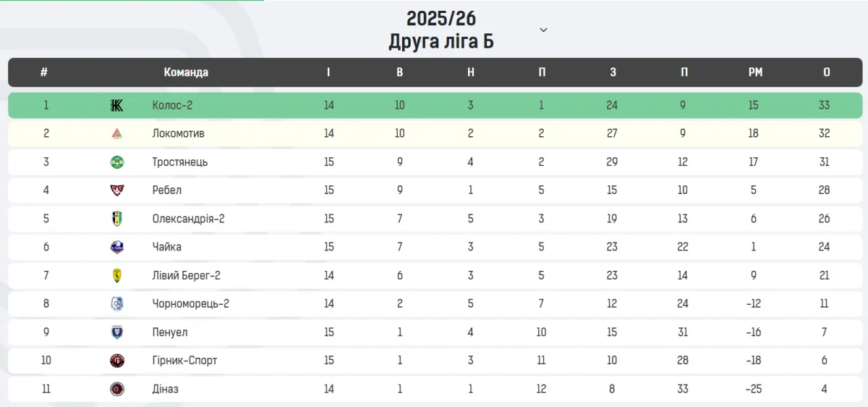The image size is (868, 407).
Task: Click the Гірник-Спорт team badge
Action: click(116, 360)
